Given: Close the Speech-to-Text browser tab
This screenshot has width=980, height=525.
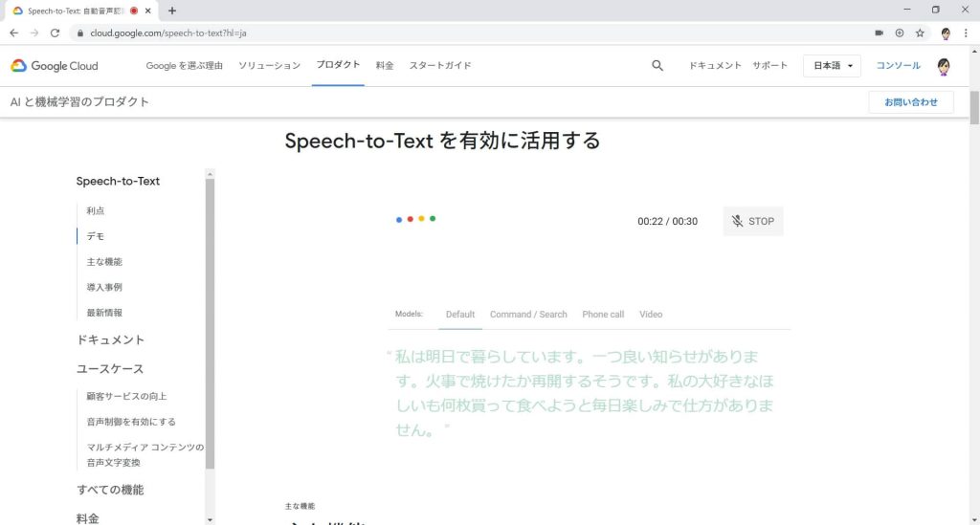Looking at the screenshot, I should click(148, 11).
